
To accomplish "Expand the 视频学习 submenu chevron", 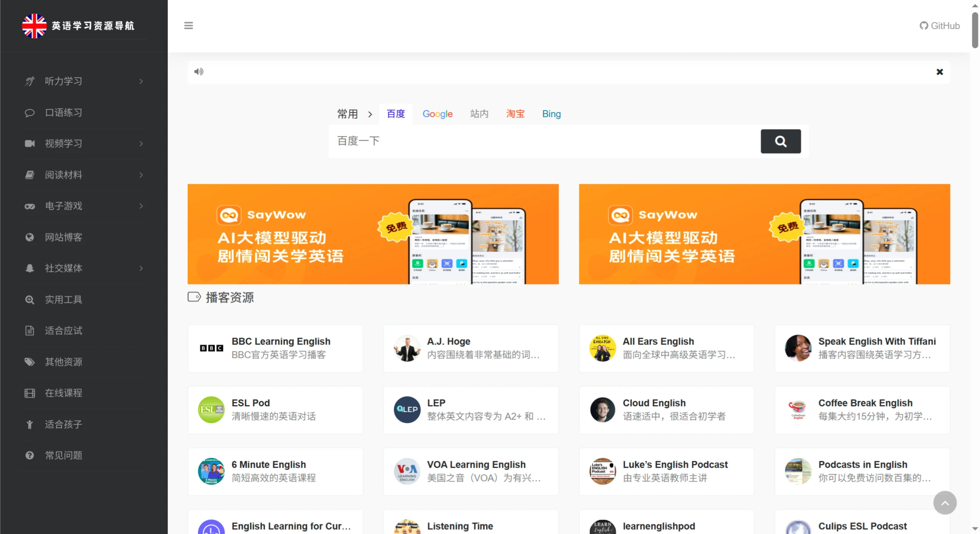I will (x=141, y=144).
